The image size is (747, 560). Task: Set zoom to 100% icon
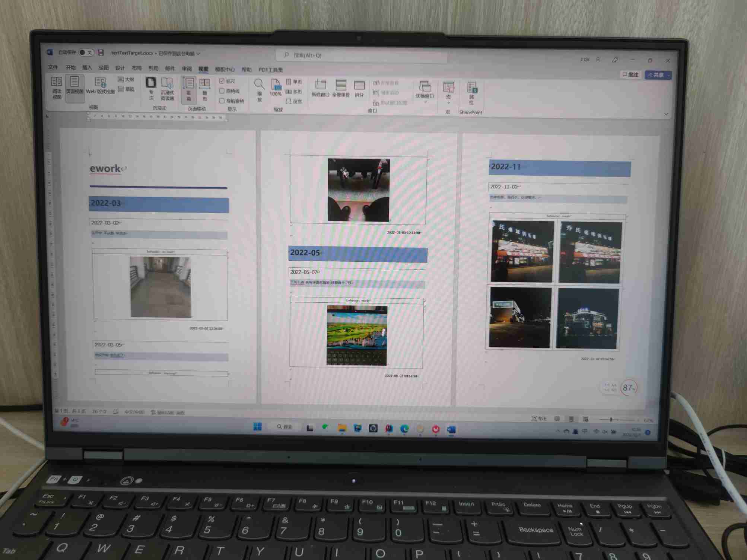(x=276, y=88)
